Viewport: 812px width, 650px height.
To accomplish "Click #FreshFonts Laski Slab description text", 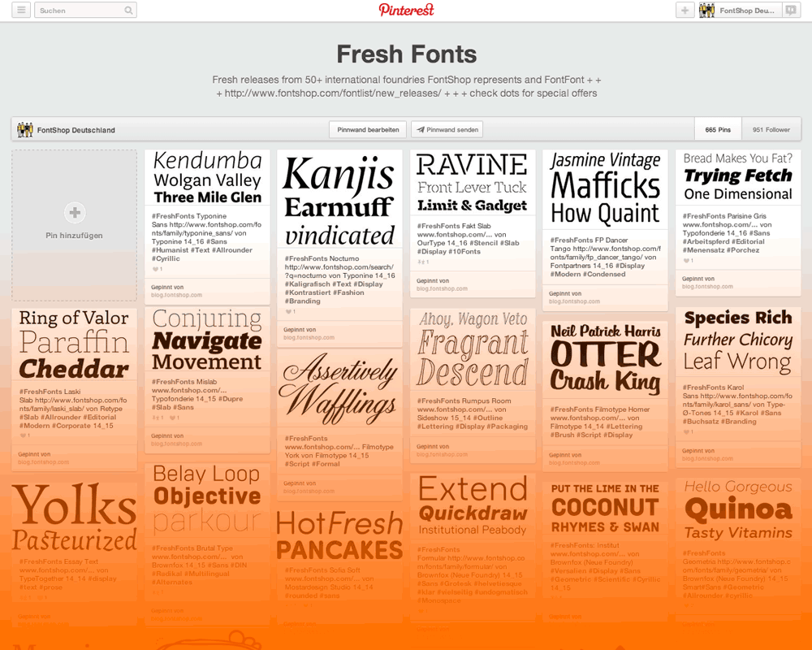I will [x=73, y=409].
